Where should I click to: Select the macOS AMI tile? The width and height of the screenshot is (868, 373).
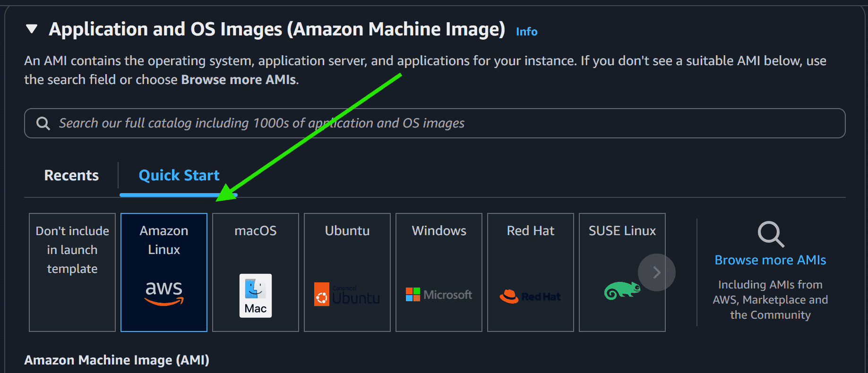click(256, 272)
